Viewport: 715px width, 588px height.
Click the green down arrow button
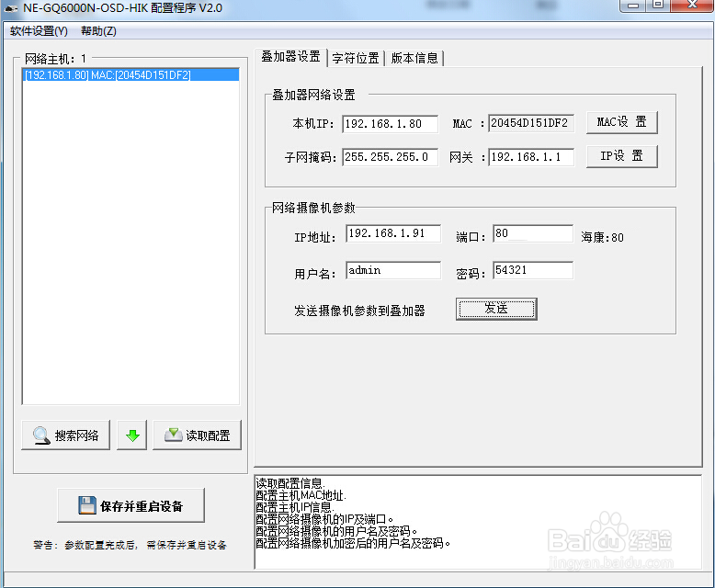pyautogui.click(x=132, y=435)
